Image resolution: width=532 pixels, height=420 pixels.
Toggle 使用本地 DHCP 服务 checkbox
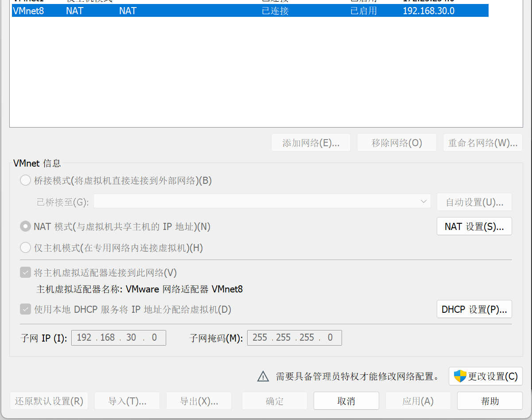tap(25, 309)
